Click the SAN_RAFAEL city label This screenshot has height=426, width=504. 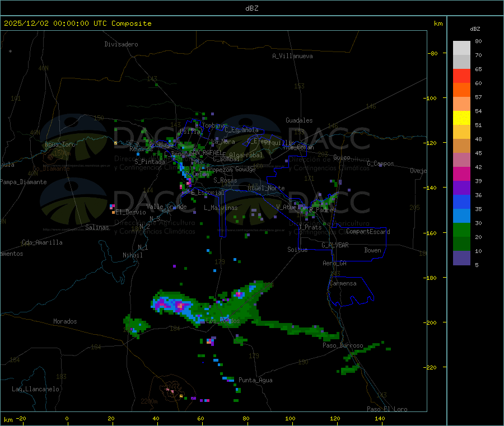206,153
